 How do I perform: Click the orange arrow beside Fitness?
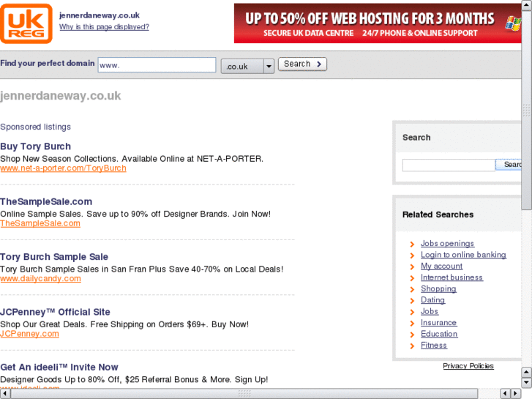(412, 346)
